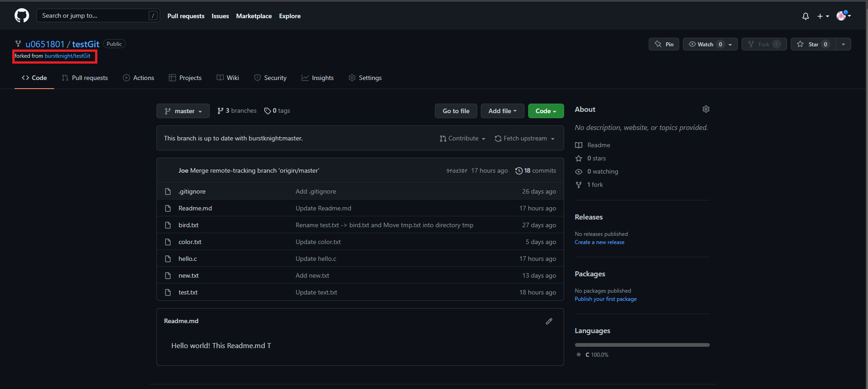This screenshot has height=389, width=868.
Task: Open the green Code dropdown
Action: tap(546, 111)
